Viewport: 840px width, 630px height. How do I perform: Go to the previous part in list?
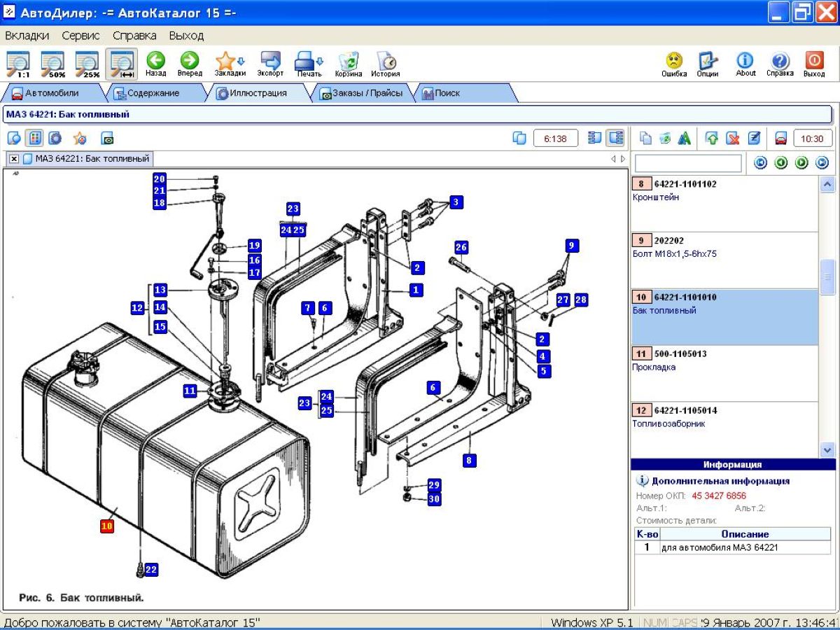click(x=781, y=163)
